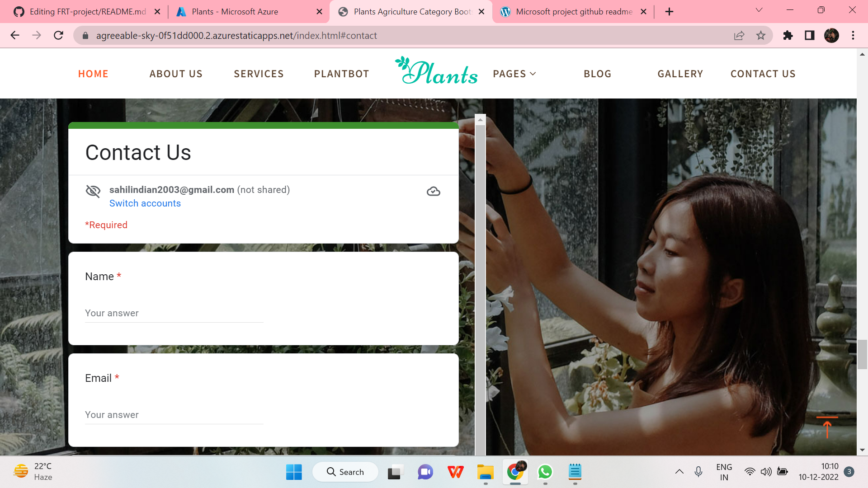868x488 pixels.
Task: Go to CONTACT US page
Action: [763, 74]
